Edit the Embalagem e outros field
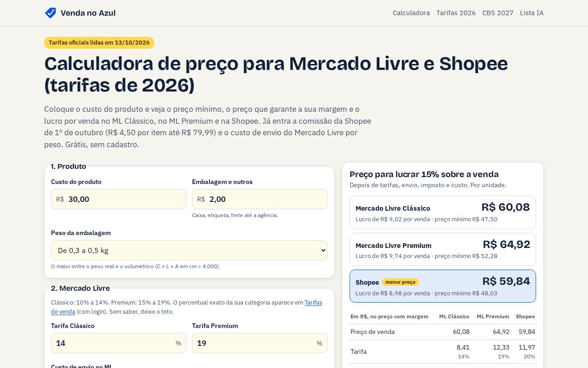The image size is (588, 368). pyautogui.click(x=260, y=199)
